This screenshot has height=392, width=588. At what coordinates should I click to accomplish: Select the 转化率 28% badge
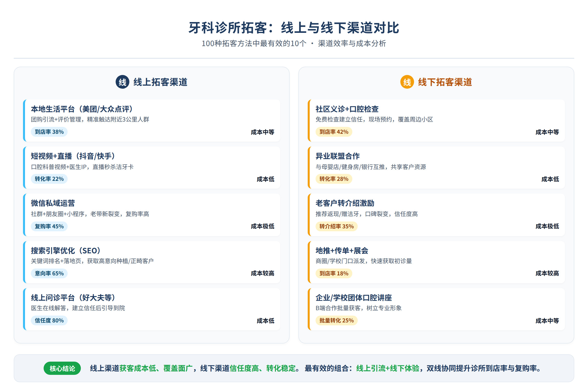pyautogui.click(x=334, y=179)
